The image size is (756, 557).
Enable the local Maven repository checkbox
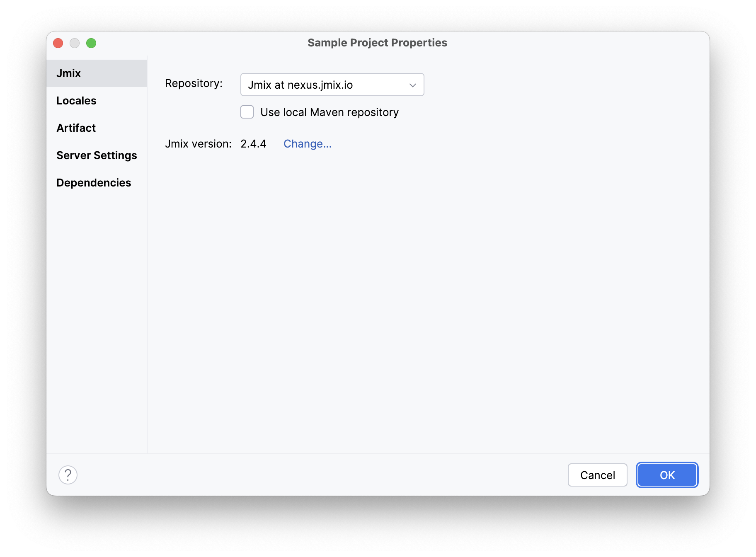click(247, 112)
